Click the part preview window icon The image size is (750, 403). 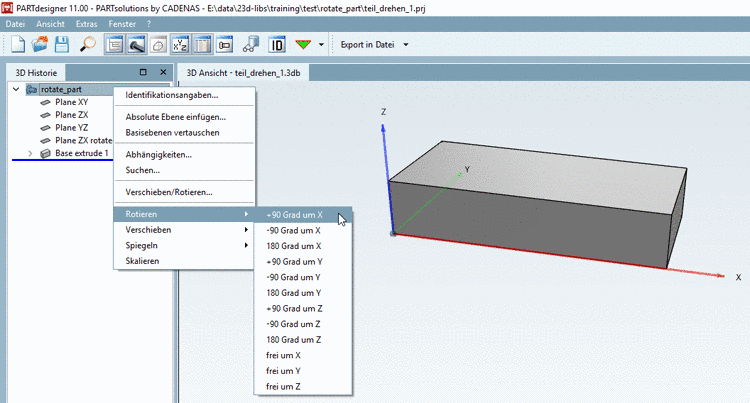pos(224,44)
